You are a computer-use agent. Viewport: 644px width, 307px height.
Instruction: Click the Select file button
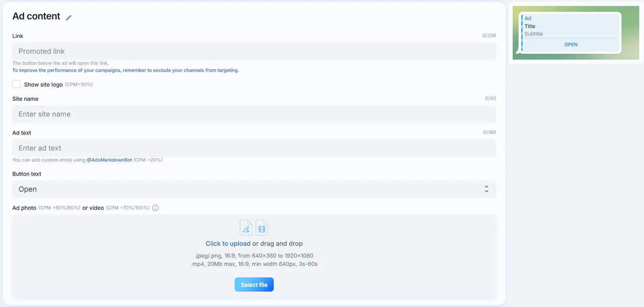coord(254,284)
